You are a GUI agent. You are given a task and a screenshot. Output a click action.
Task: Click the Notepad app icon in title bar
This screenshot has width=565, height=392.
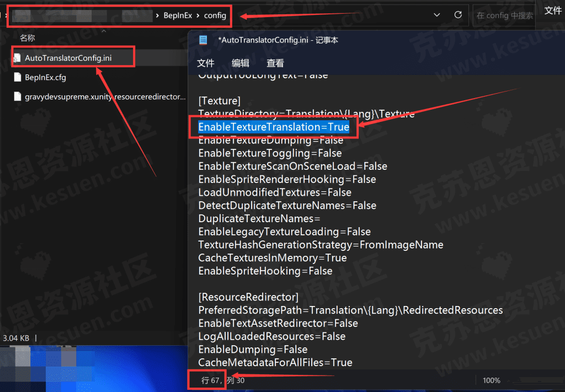coord(204,40)
